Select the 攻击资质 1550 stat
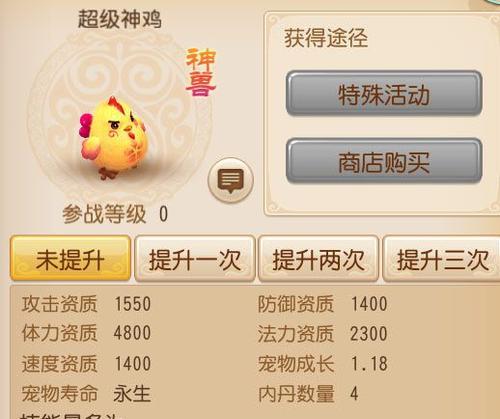The height and width of the screenshot is (419, 500). coord(87,304)
